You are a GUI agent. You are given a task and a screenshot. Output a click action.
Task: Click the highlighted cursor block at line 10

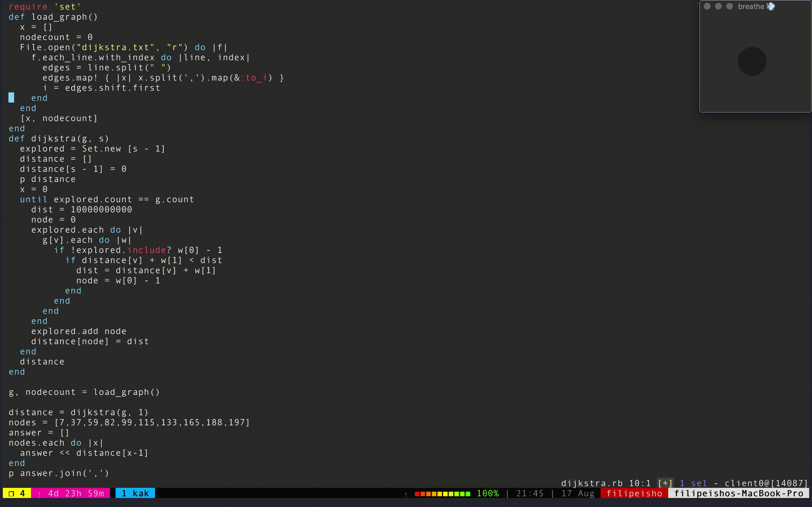pyautogui.click(x=11, y=97)
